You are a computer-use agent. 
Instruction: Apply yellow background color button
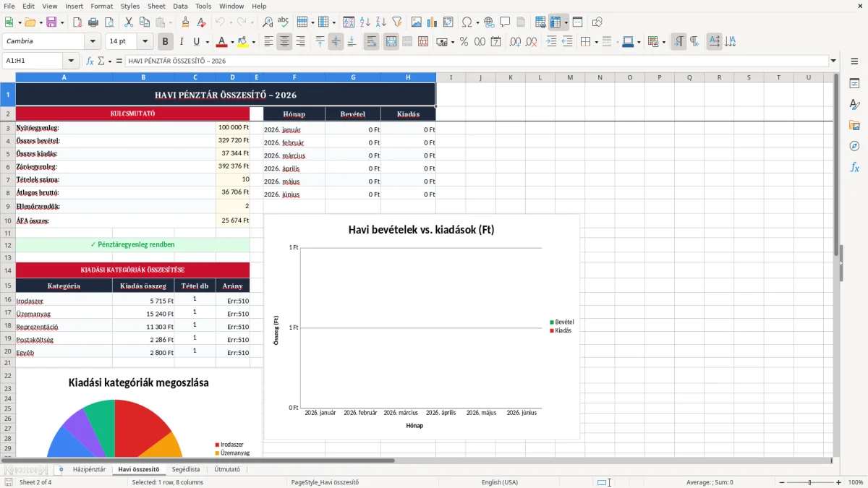click(242, 42)
